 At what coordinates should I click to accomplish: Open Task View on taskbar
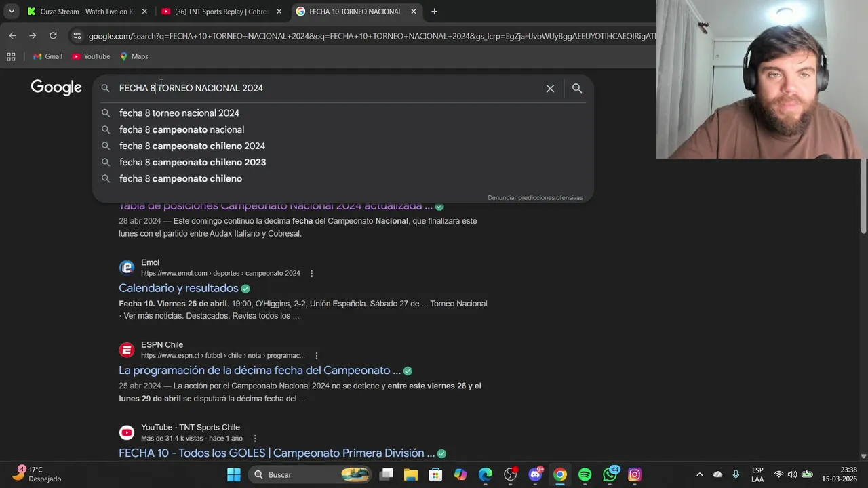pos(387,474)
